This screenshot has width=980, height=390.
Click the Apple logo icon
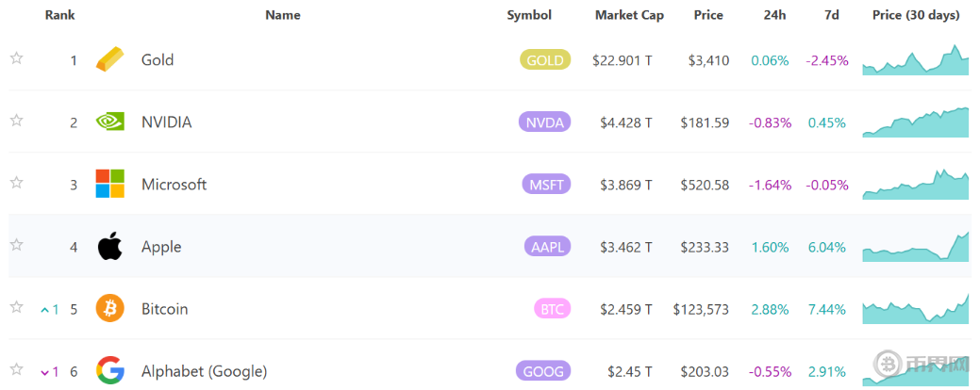coord(109,247)
